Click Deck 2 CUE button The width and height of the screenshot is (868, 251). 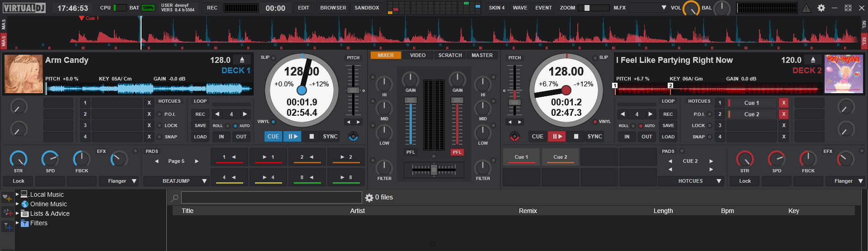(538, 136)
